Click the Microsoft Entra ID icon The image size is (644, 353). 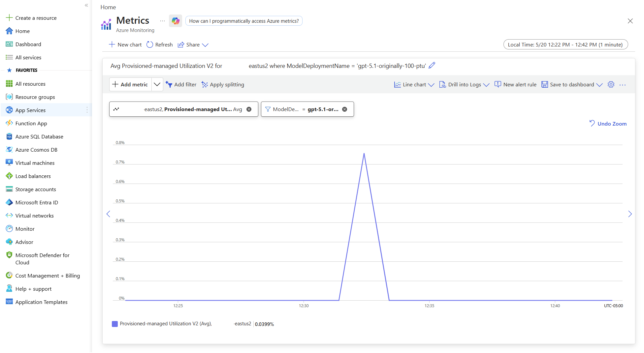point(9,202)
